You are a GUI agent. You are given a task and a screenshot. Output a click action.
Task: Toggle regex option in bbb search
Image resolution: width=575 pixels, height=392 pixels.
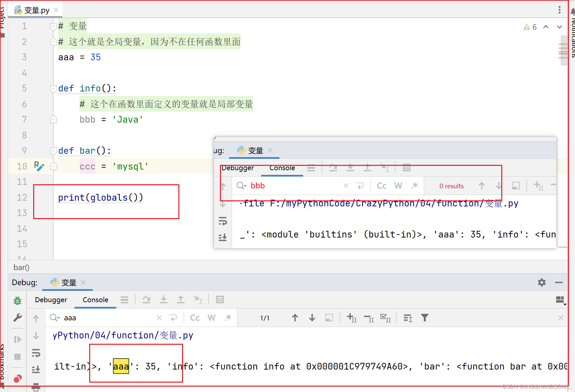[x=415, y=186]
